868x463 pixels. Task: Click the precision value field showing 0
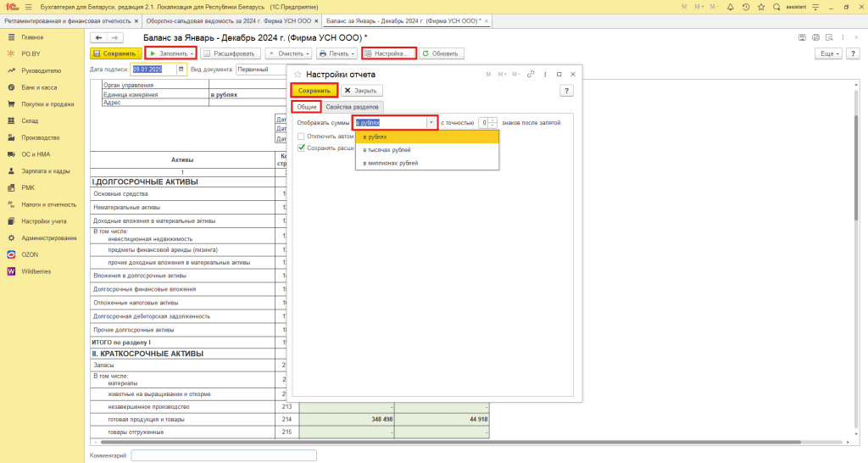click(x=484, y=123)
